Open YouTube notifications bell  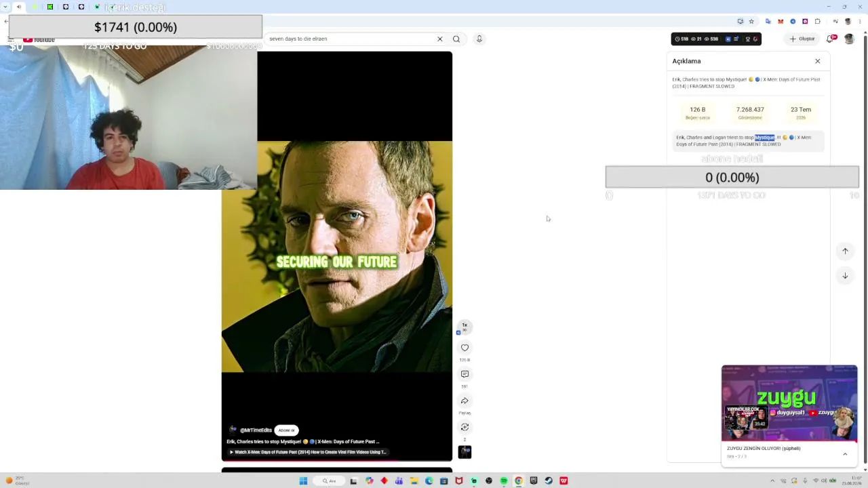(831, 39)
